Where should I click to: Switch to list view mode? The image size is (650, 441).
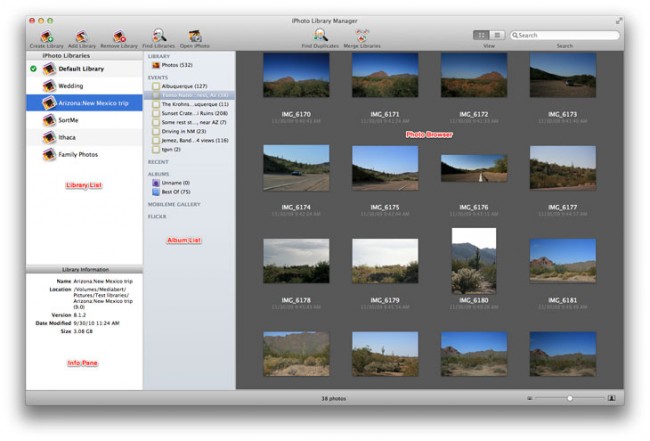[x=496, y=35]
